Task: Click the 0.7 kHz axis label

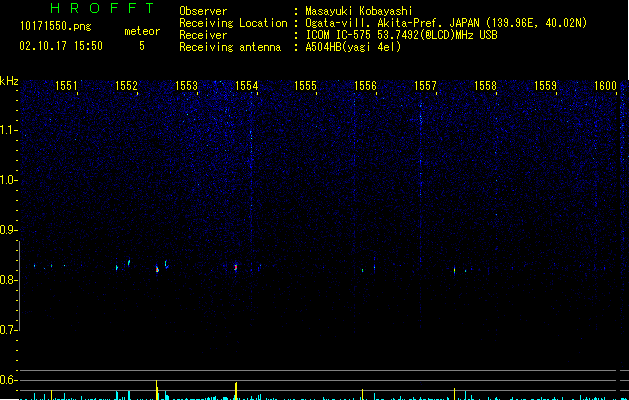Action: tap(9, 330)
